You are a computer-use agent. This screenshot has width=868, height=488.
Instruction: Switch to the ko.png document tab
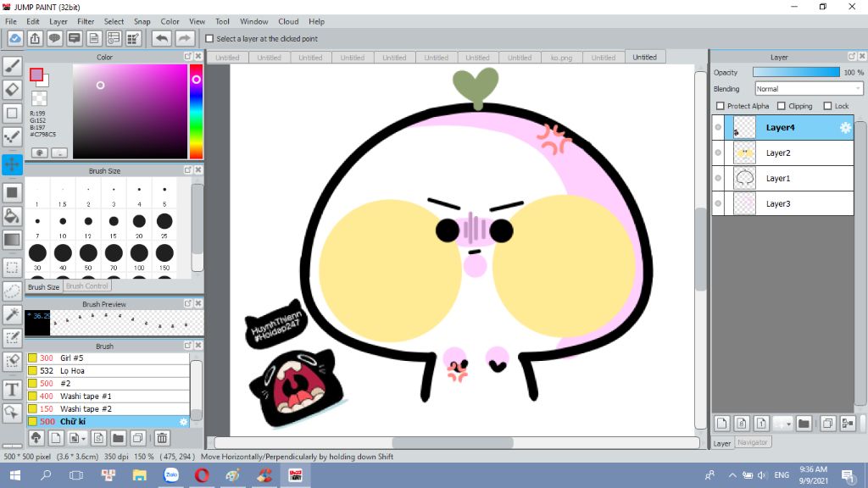[560, 58]
